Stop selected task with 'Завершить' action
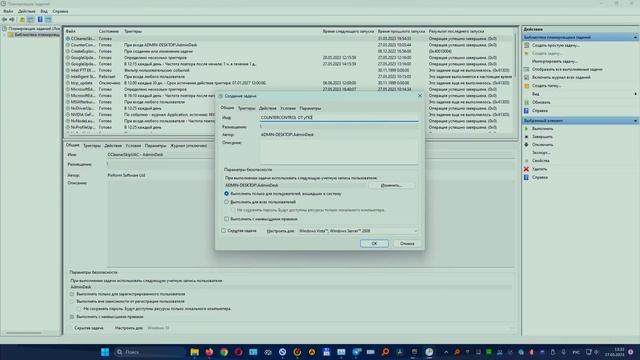Viewport: 640px width, 360px height. coord(542,137)
